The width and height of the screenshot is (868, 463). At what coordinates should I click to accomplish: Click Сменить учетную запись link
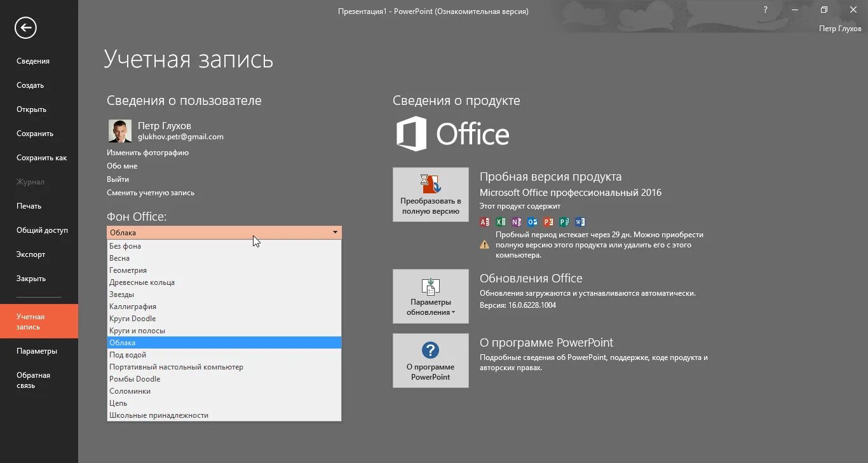click(x=151, y=193)
